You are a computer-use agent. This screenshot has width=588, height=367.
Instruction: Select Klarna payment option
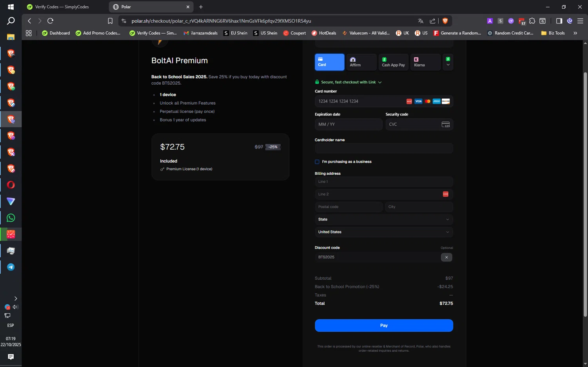[425, 62]
